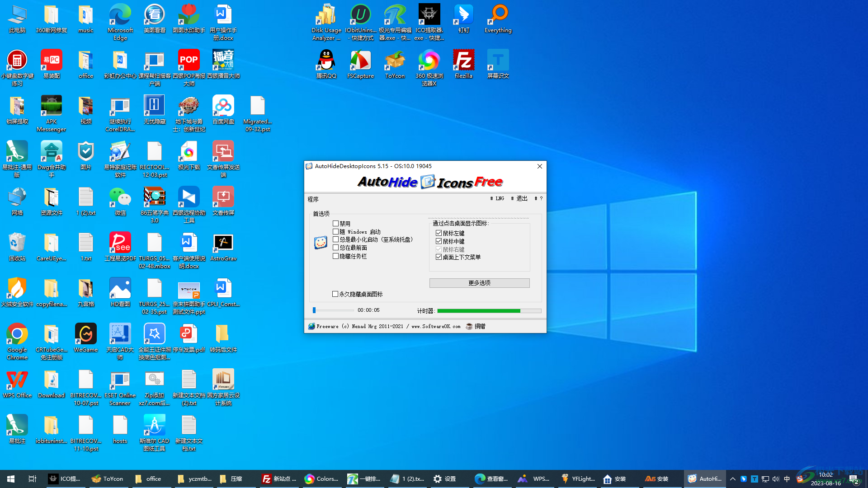The height and width of the screenshot is (488, 868).
Task: Switch to AutoHi... taskbar item
Action: click(x=705, y=479)
